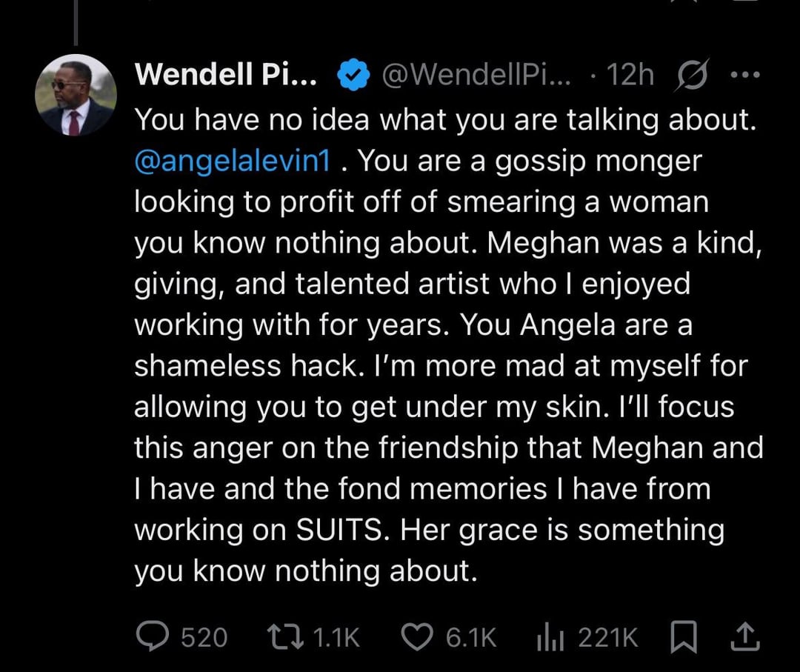Viewport: 800px width, 672px height.
Task: Click the verified badge next to Wendell's name
Action: pos(353,73)
